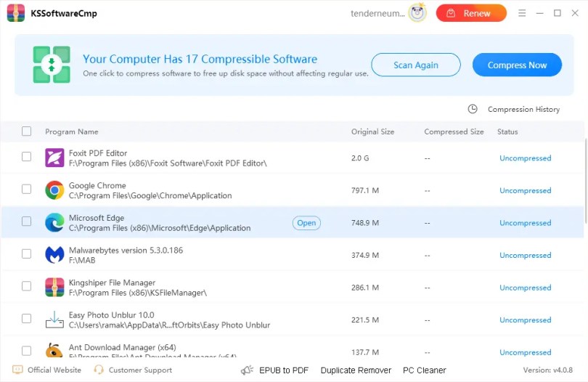Click the Ant Download Manager ant icon
The width and height of the screenshot is (588, 382).
(x=54, y=350)
